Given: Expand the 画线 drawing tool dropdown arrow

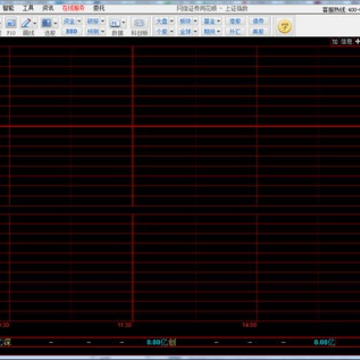Looking at the screenshot, I should 35,23.
